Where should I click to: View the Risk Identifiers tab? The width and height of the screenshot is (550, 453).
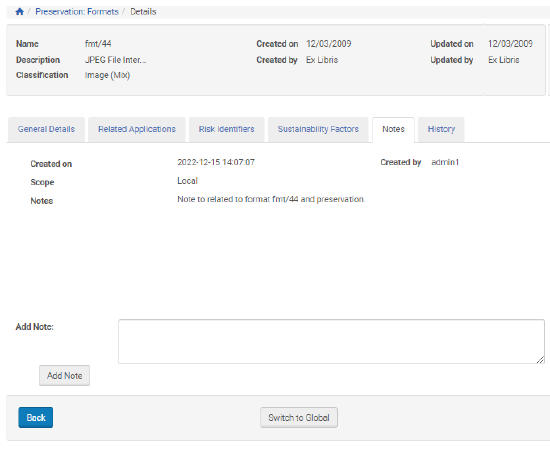[x=227, y=129]
